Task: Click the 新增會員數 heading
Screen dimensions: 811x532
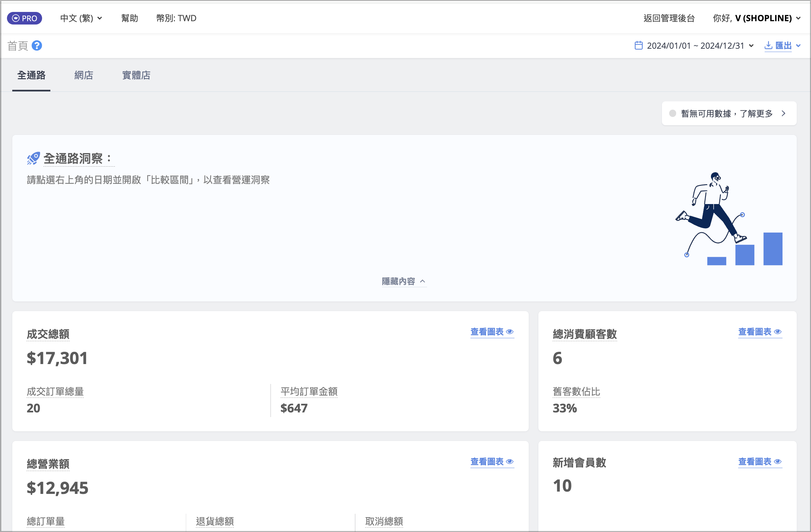Action: (x=579, y=462)
